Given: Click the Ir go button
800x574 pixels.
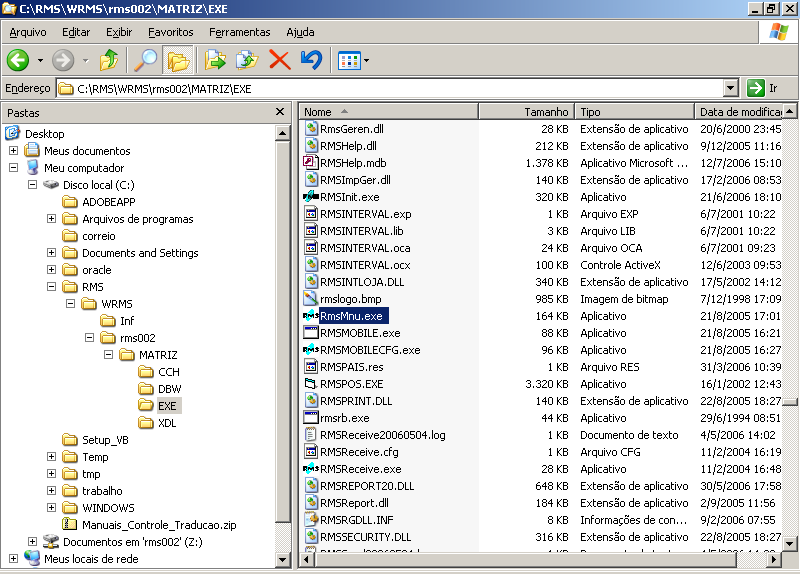Looking at the screenshot, I should [762, 88].
